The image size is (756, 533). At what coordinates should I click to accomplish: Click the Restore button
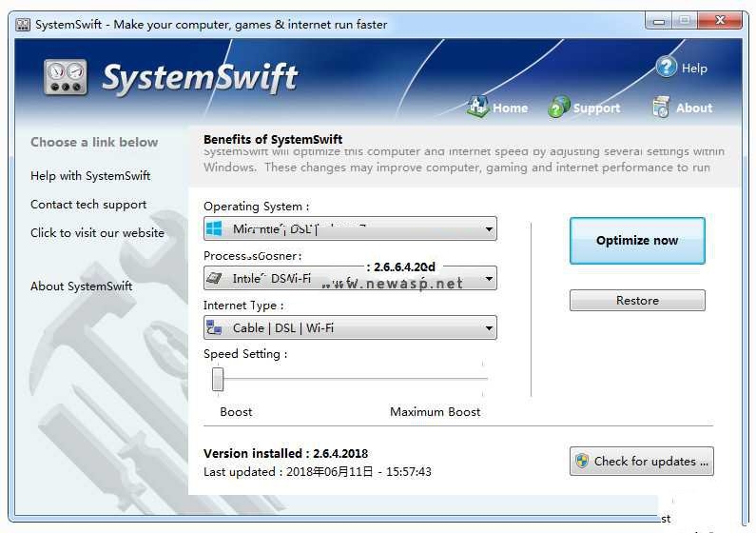(x=637, y=301)
